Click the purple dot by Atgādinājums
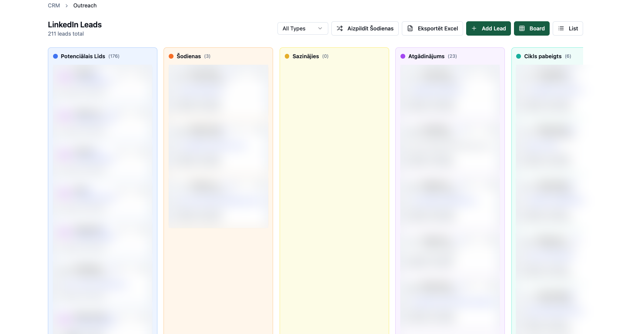The width and height of the screenshot is (644, 334). pos(403,56)
